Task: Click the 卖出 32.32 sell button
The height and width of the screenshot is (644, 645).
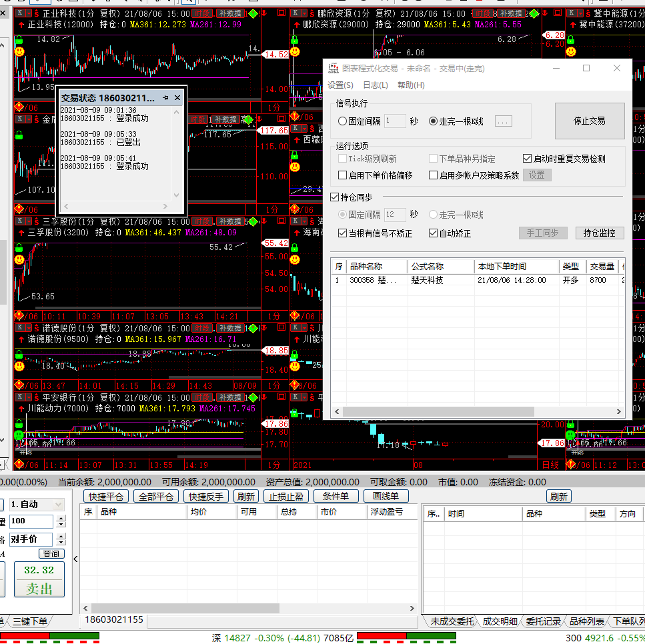Action: click(39, 579)
